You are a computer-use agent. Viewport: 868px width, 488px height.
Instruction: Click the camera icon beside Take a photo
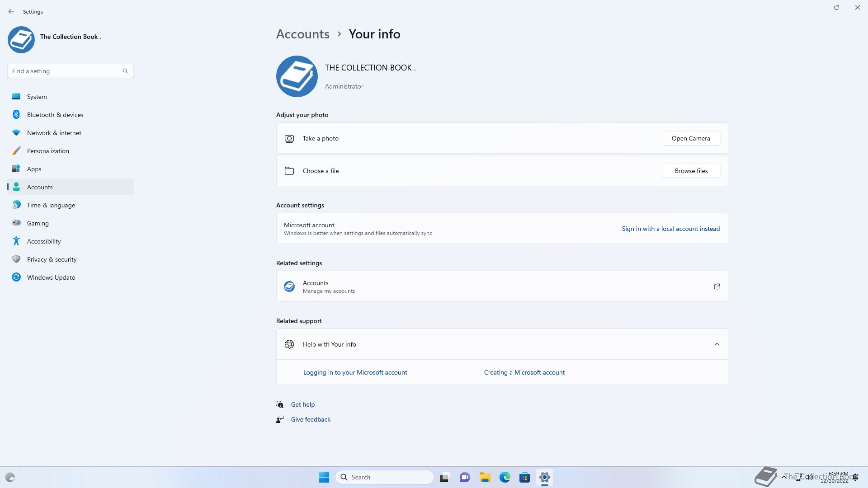(x=289, y=139)
